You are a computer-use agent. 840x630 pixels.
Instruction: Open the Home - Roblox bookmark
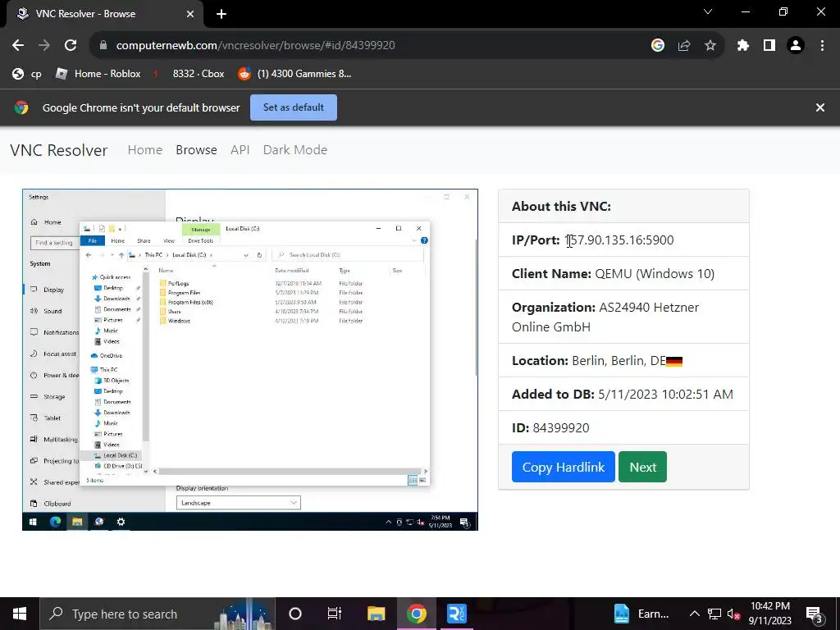[98, 74]
